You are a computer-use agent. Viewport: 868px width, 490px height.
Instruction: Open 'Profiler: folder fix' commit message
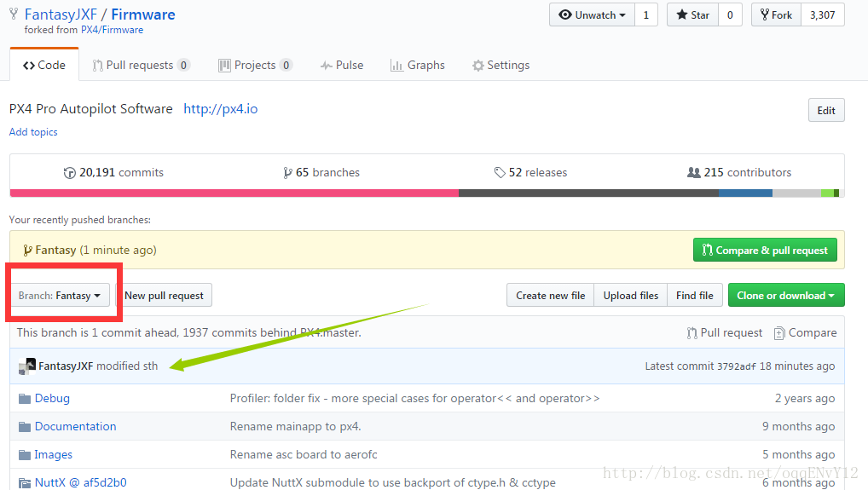414,398
